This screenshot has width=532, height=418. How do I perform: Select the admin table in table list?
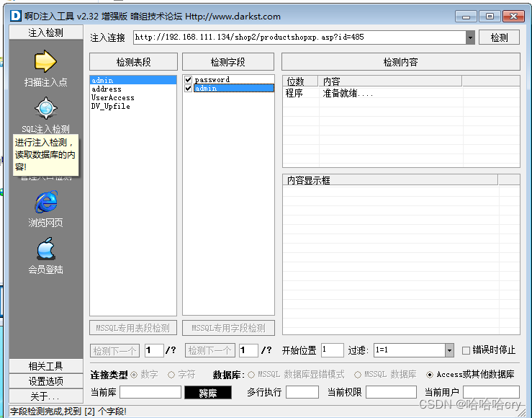point(133,80)
